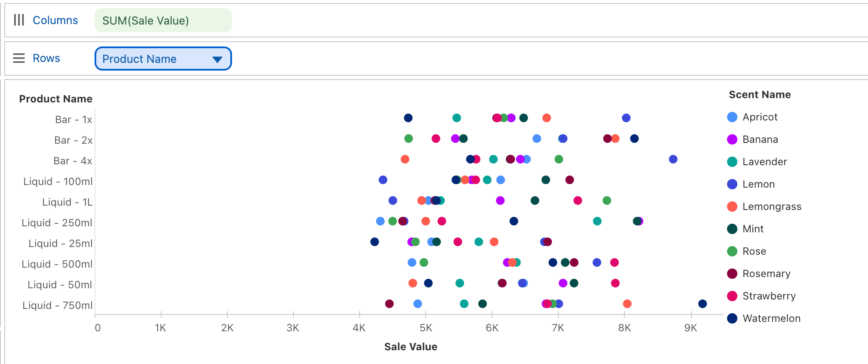Open the Product Name pill dropdown arrow
The width and height of the screenshot is (868, 364).
[217, 59]
